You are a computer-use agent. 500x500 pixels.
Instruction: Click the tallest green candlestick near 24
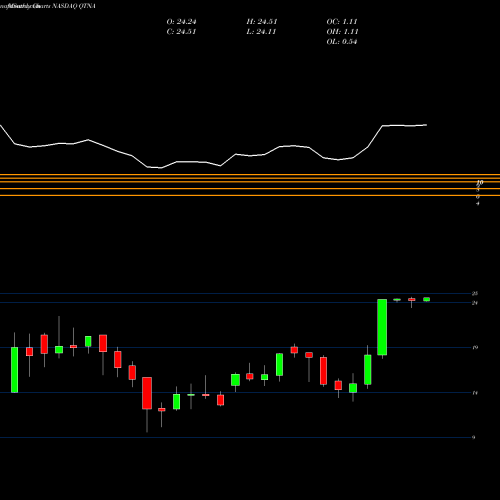click(x=382, y=327)
